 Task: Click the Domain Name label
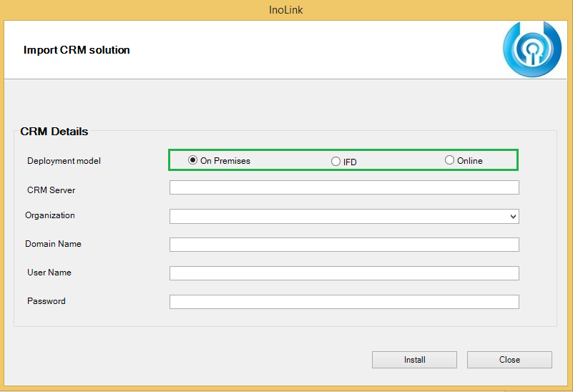coord(54,244)
